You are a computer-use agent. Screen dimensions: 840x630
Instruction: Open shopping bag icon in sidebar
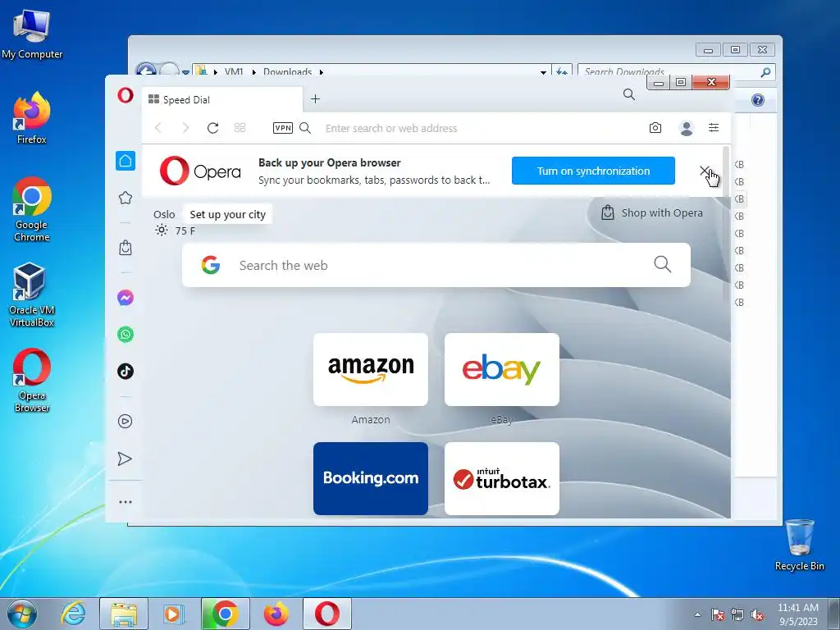(x=126, y=248)
